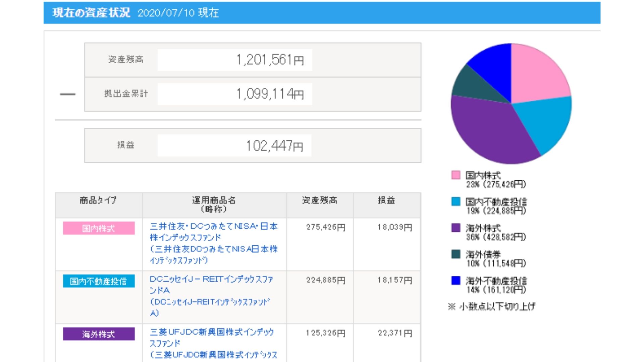This screenshot has width=644, height=362.
Task: Click the table cell 22,371円
Action: (x=395, y=333)
